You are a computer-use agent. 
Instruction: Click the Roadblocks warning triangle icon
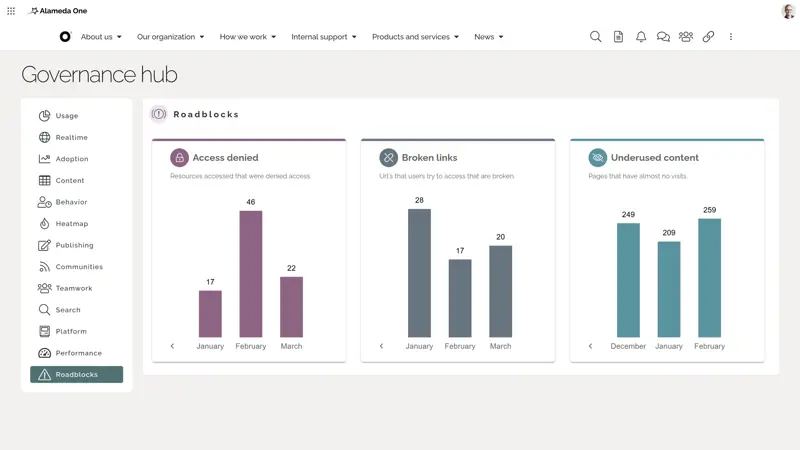[44, 374]
